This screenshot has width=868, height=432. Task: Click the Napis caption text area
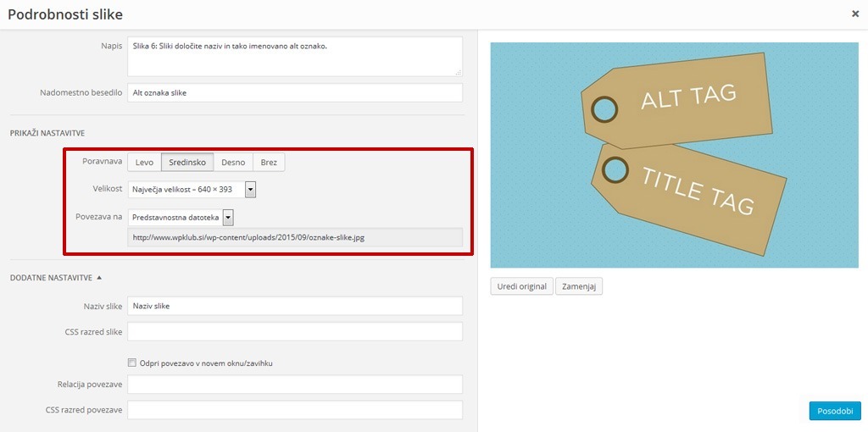click(294, 56)
